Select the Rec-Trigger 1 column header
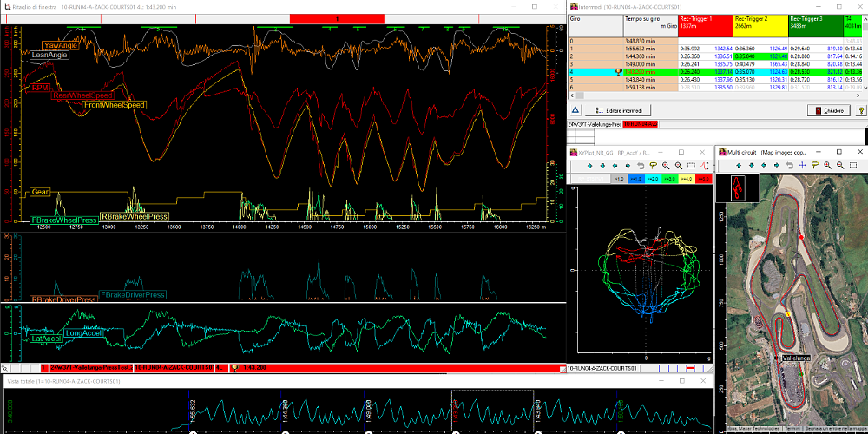The image size is (868, 434). pos(706,23)
